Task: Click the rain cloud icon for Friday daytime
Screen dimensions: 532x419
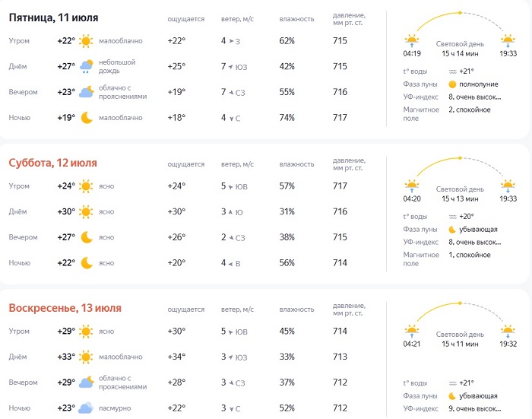Action: pyautogui.click(x=87, y=66)
